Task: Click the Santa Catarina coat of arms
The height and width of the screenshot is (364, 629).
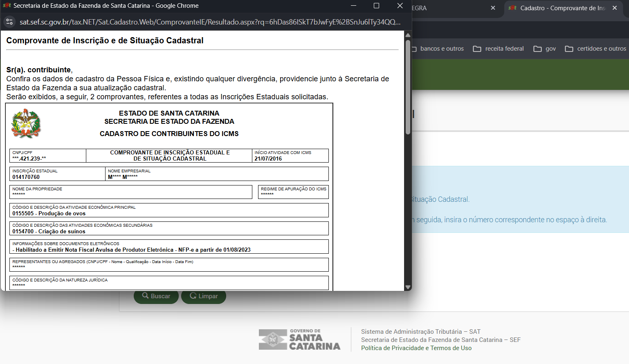Action: tap(26, 124)
